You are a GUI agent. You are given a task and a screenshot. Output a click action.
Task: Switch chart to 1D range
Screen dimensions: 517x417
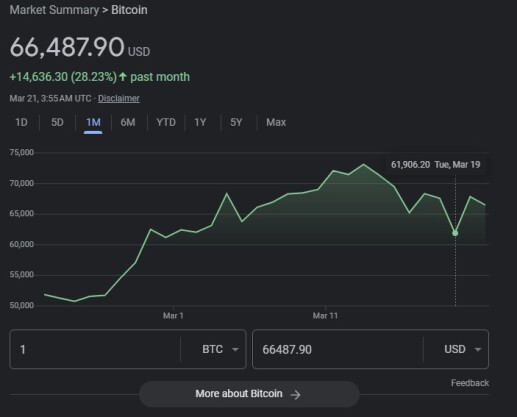point(21,122)
